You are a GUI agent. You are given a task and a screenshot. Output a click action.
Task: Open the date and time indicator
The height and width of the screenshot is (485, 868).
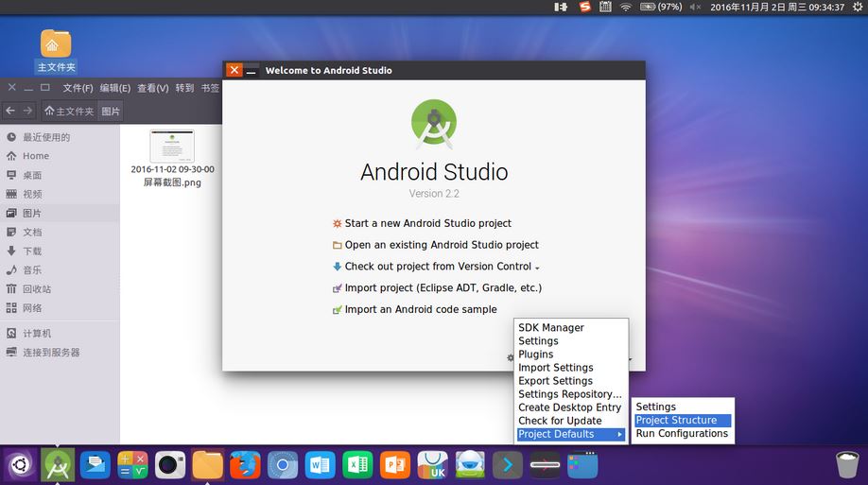(x=777, y=8)
